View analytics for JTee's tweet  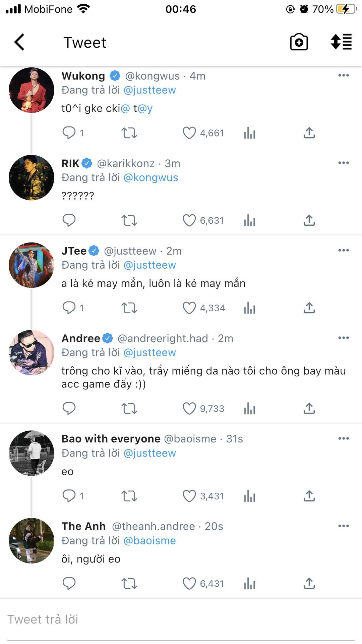[249, 308]
